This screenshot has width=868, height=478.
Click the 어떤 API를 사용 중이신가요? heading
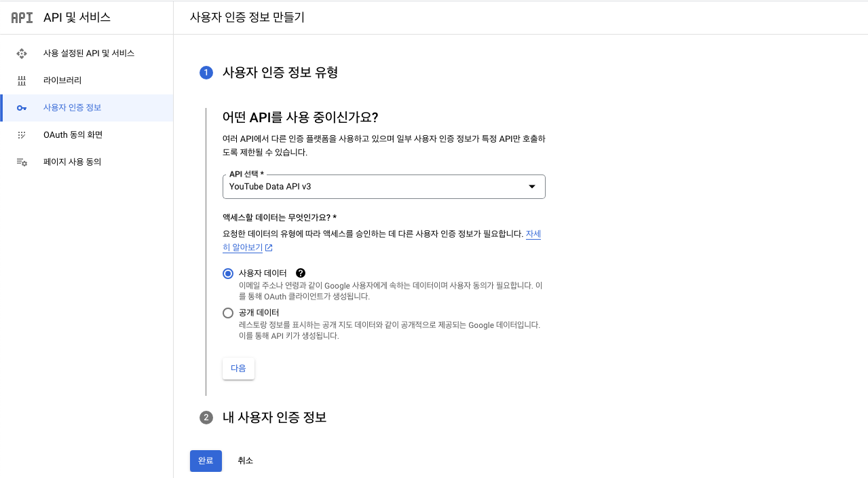pos(300,117)
